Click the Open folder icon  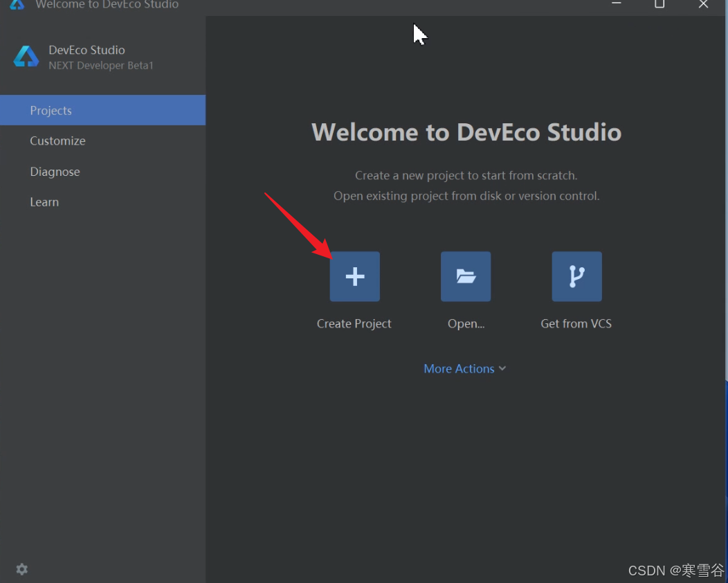[x=466, y=276]
